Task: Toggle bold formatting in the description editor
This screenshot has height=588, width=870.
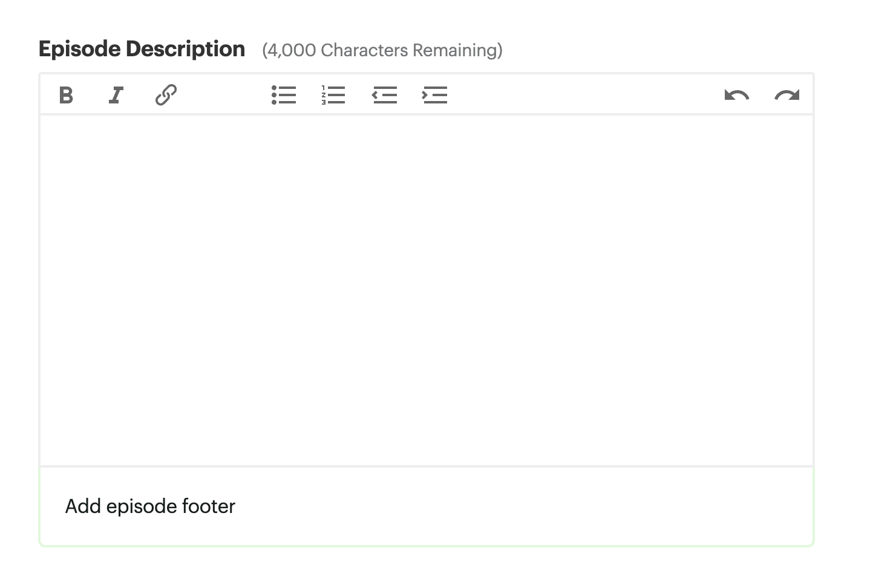Action: [67, 95]
